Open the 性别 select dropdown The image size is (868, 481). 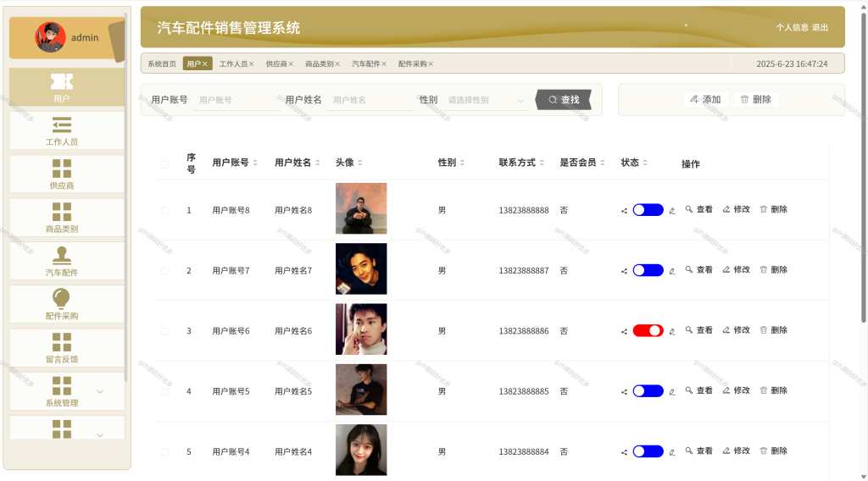click(486, 100)
